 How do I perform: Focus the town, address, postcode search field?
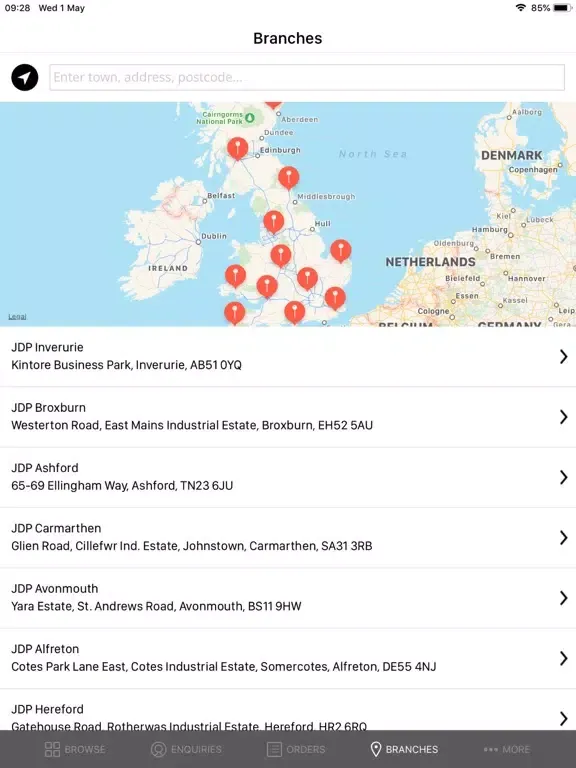coord(307,77)
